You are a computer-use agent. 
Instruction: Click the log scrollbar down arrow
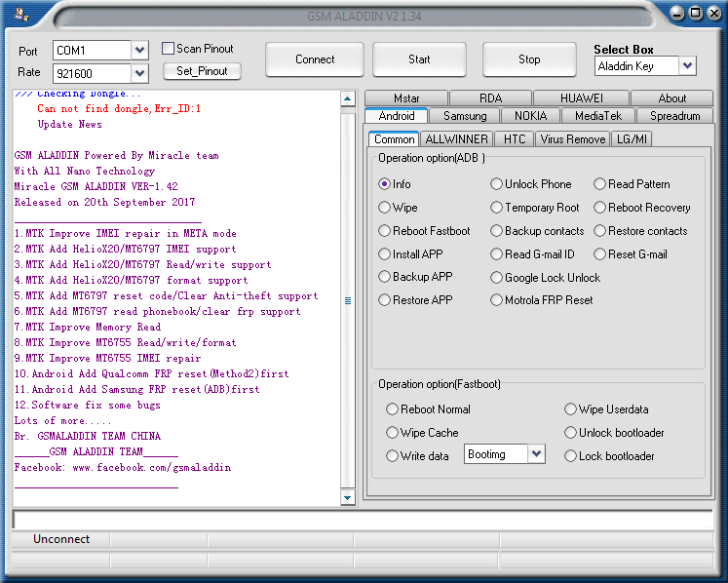347,497
